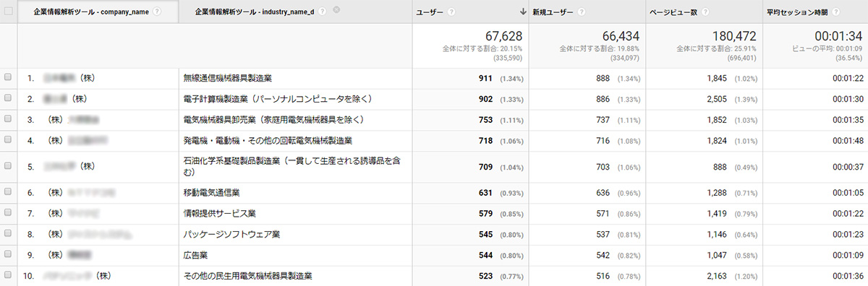868x286 pixels.
Task: Check the box for row 1 無線通信機械器具製造業
Action: (x=8, y=77)
